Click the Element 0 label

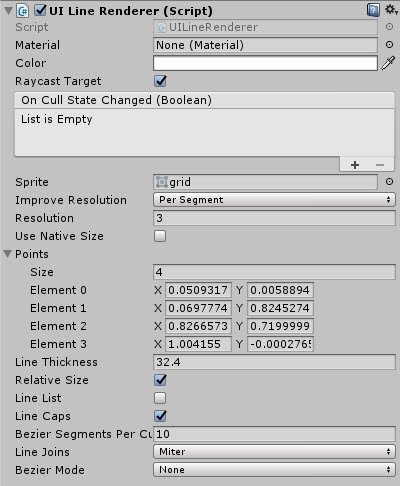tap(58, 290)
